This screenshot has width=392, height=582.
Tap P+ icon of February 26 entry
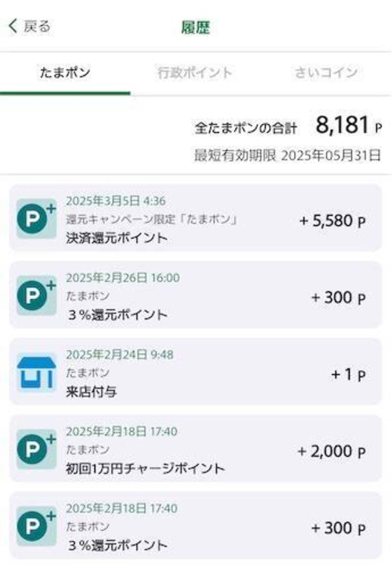tap(36, 296)
